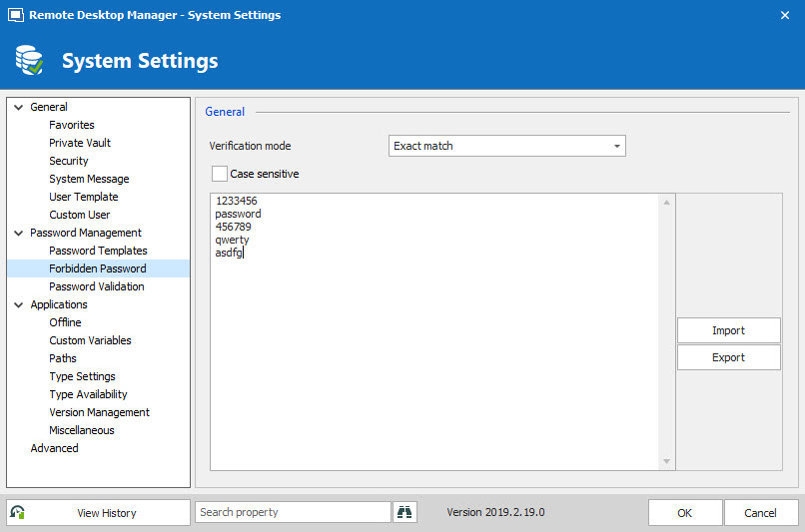Select Favorites in the settings tree
Image resolution: width=805 pixels, height=532 pixels.
72,125
